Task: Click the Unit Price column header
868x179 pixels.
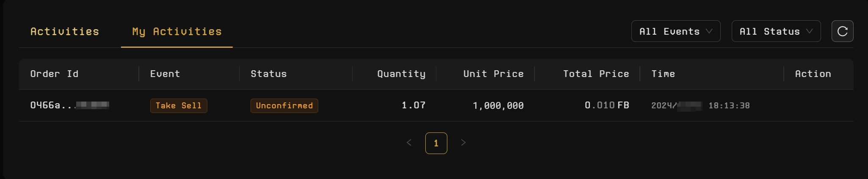Action: (493, 74)
